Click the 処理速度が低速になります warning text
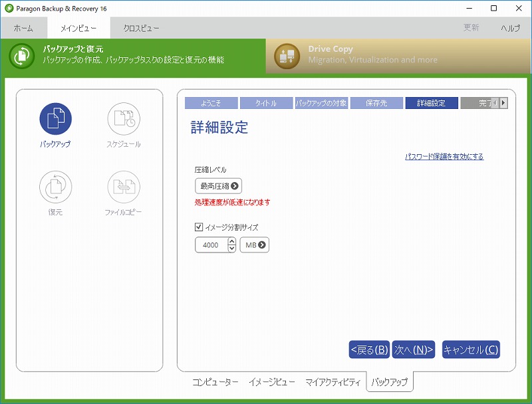 click(232, 203)
